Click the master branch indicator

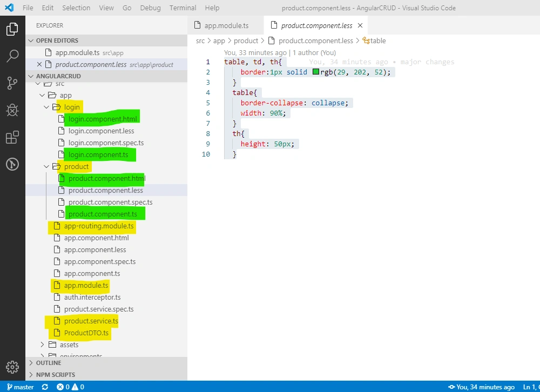[x=21, y=387]
